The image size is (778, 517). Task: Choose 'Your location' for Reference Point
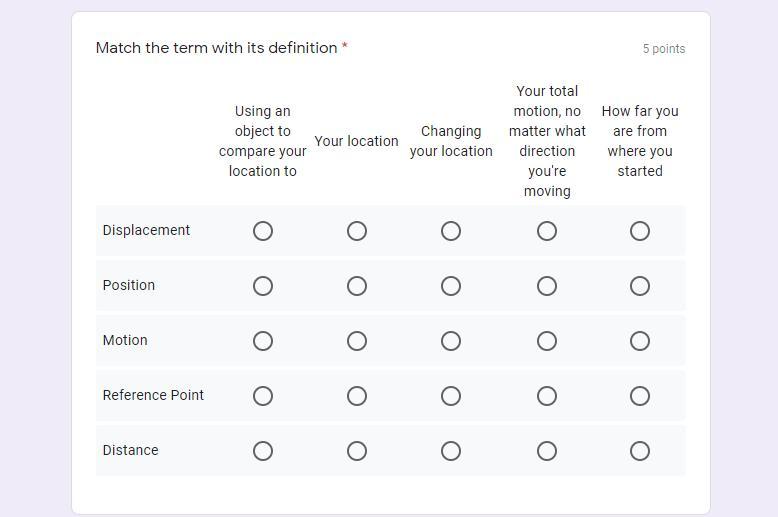point(357,396)
